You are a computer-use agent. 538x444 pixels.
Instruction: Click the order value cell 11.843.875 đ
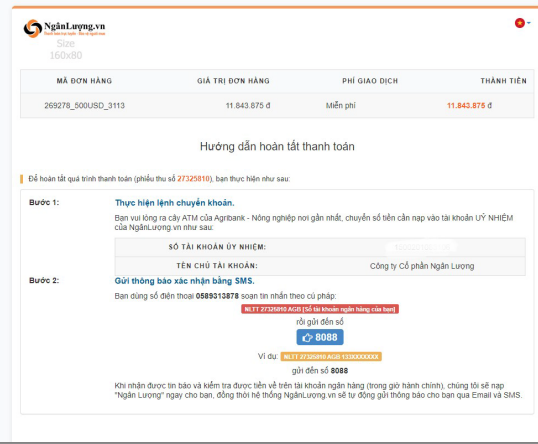[x=248, y=106]
